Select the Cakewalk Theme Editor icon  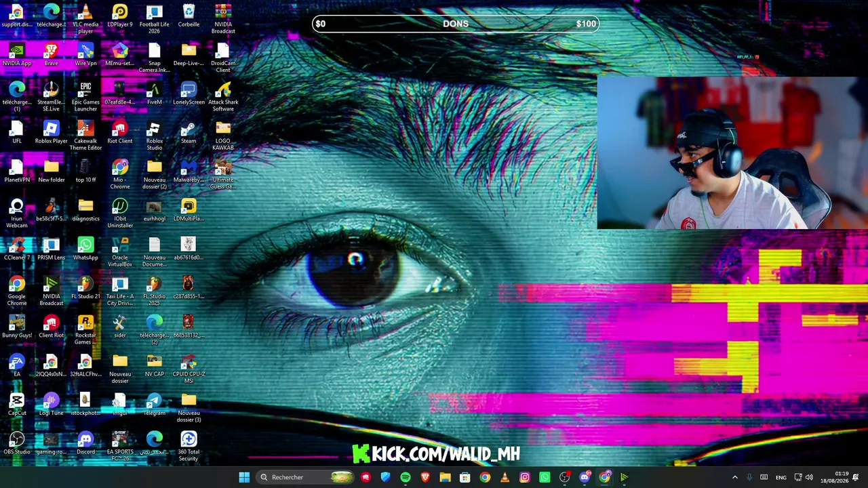[x=85, y=136]
